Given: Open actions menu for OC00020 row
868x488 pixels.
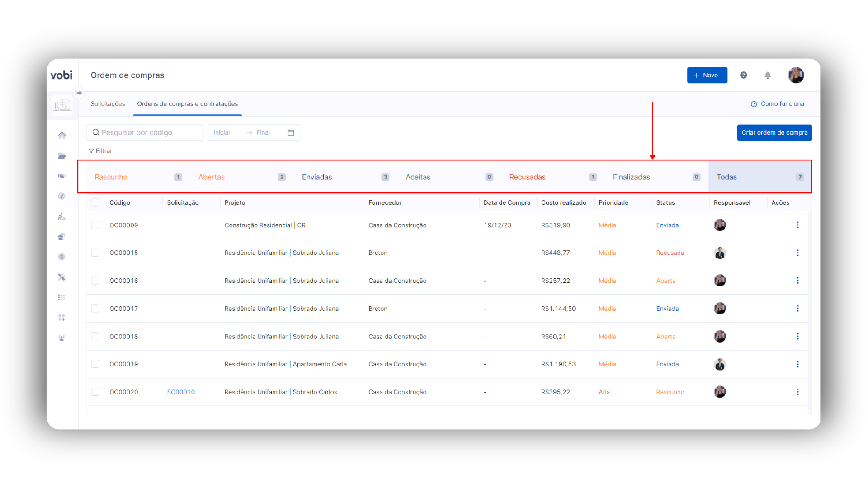Looking at the screenshot, I should (x=797, y=392).
